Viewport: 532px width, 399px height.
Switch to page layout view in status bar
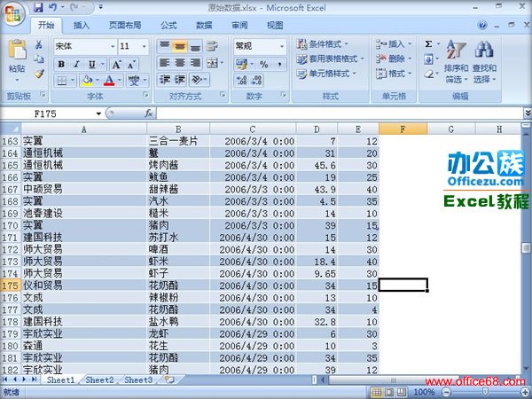[x=389, y=393]
